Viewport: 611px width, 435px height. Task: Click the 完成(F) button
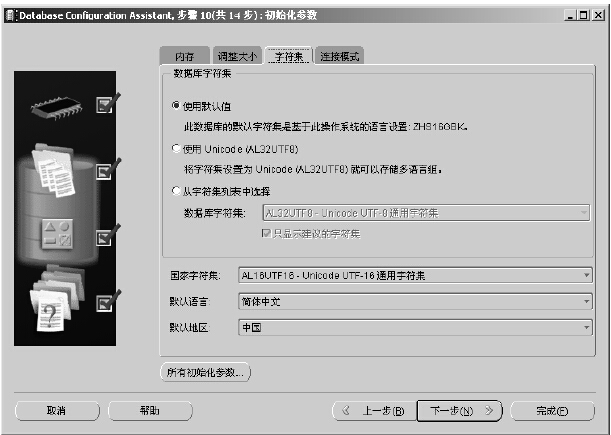tap(553, 411)
